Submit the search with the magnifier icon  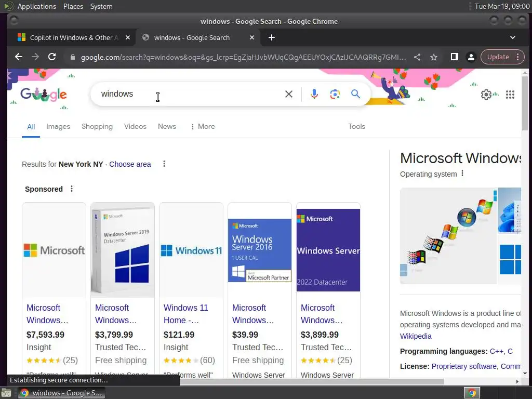pos(355,94)
